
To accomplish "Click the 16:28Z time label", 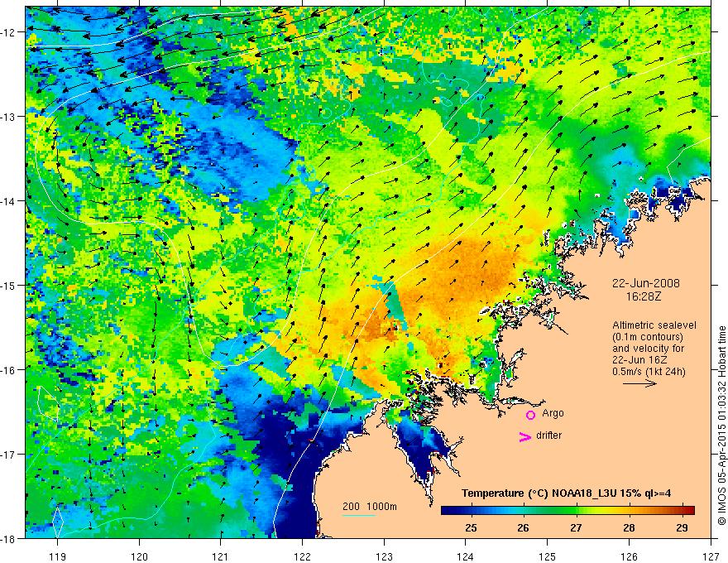I will [x=644, y=296].
